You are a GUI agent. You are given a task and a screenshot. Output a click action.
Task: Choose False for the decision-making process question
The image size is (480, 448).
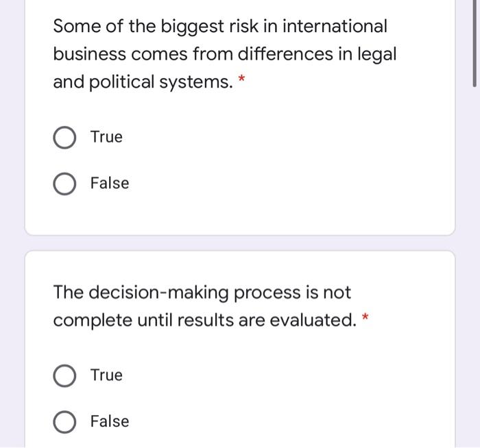[64, 422]
